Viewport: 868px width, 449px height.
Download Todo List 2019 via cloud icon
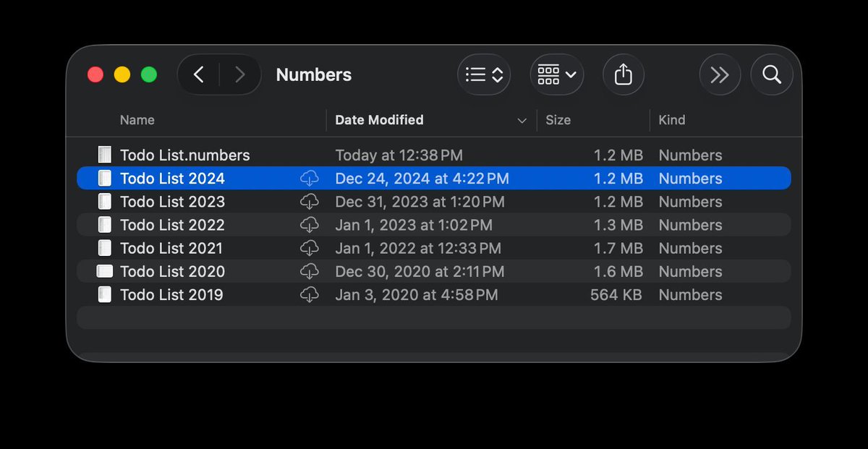pos(310,294)
